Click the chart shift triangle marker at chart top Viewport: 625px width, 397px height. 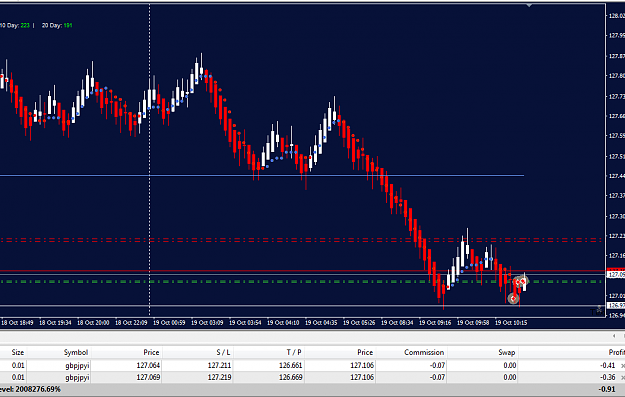tap(529, 6)
